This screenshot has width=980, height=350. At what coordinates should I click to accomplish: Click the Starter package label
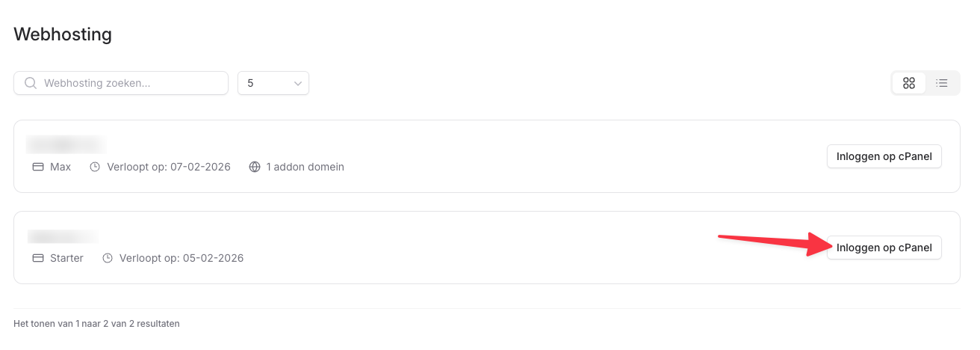point(66,258)
